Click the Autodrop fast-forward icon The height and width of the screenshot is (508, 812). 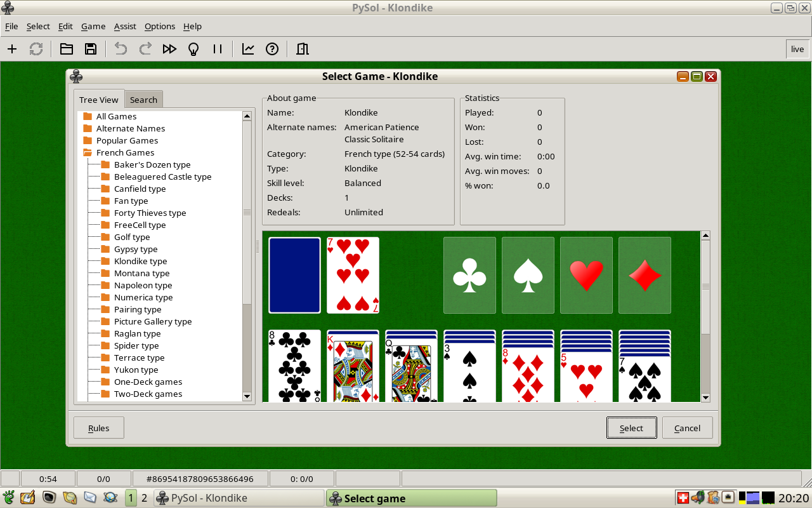pos(169,49)
